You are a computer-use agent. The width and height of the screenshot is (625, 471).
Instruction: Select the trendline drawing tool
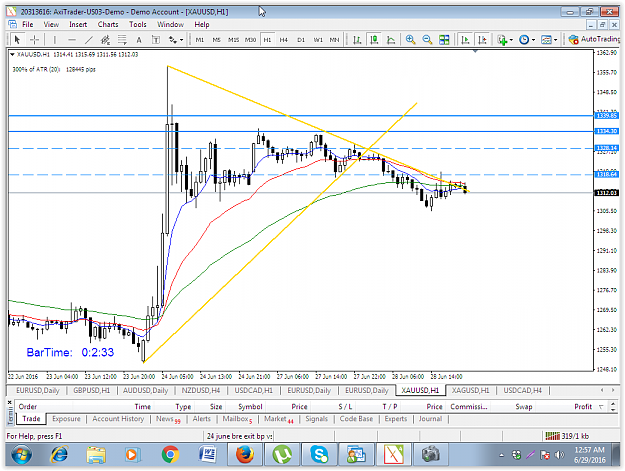point(89,39)
